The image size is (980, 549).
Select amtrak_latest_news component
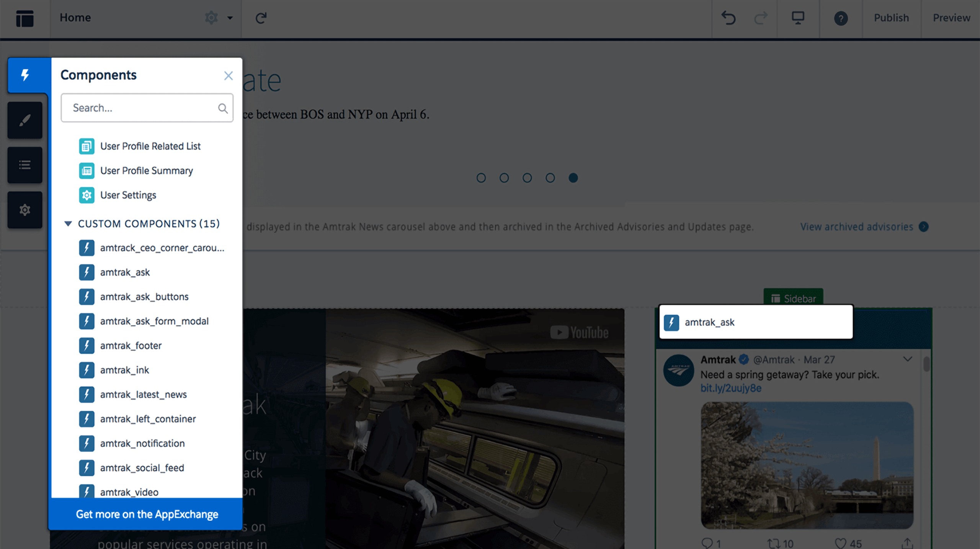click(132, 395)
